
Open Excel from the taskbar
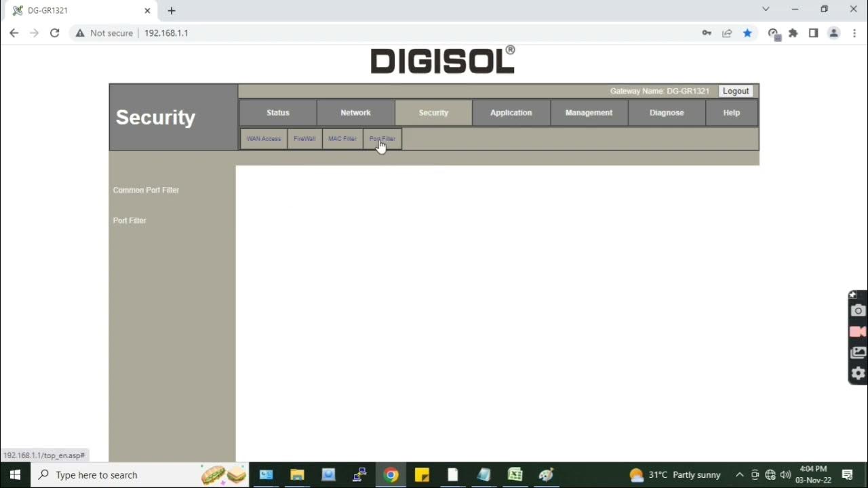[x=515, y=474]
